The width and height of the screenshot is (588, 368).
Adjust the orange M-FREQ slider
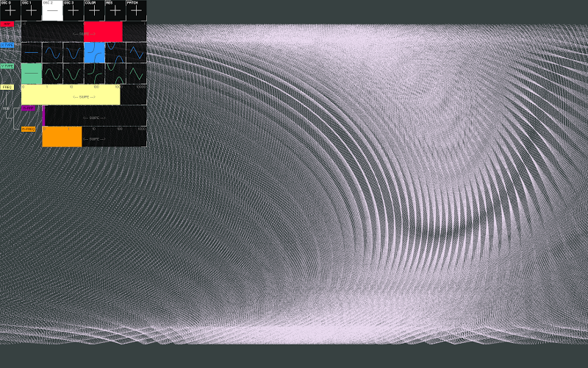(95, 137)
